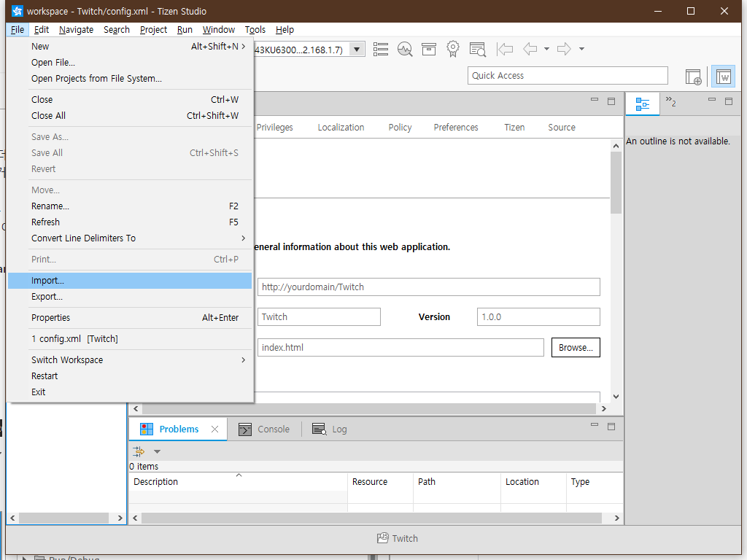Choose Import... from File menu

point(130,281)
